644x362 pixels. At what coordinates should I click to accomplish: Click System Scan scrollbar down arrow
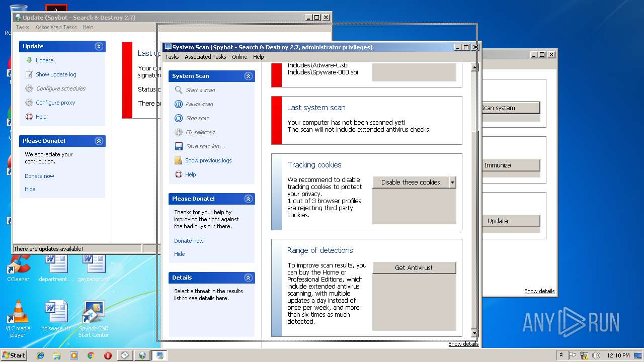click(x=474, y=333)
